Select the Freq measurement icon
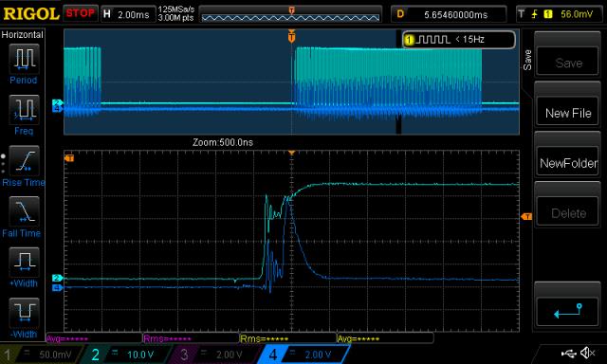The height and width of the screenshot is (364, 607). tap(24, 110)
